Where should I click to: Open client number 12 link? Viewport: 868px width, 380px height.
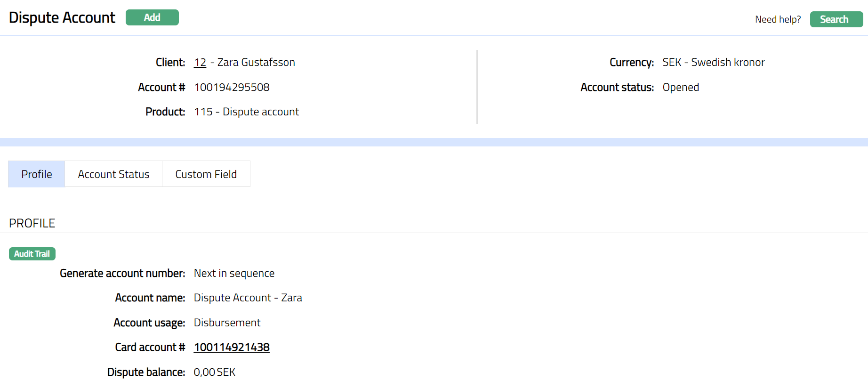click(200, 63)
